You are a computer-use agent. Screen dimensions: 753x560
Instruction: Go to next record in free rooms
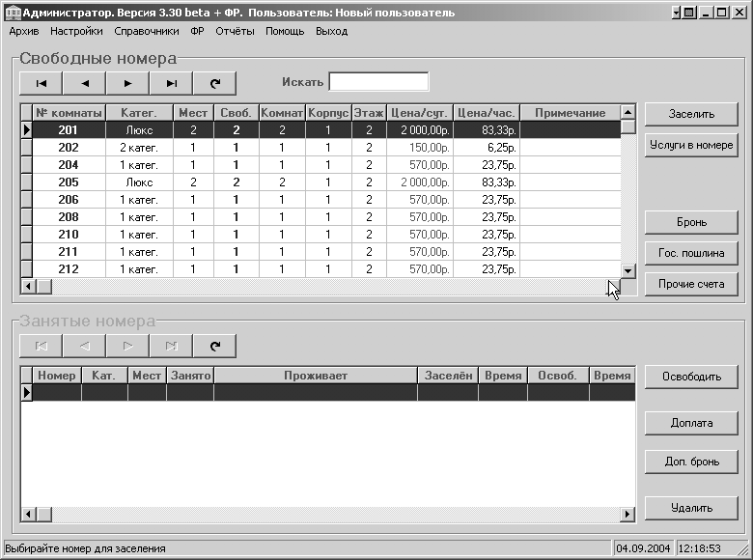(127, 83)
